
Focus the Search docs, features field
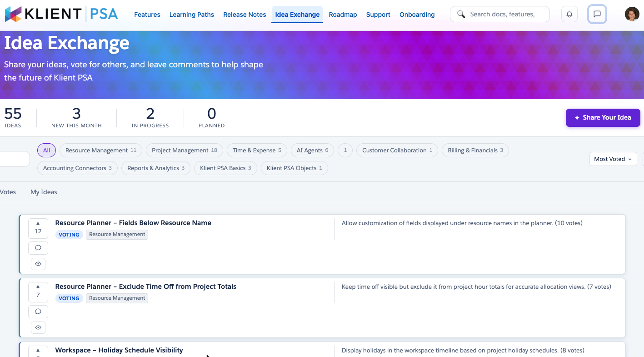(x=500, y=14)
